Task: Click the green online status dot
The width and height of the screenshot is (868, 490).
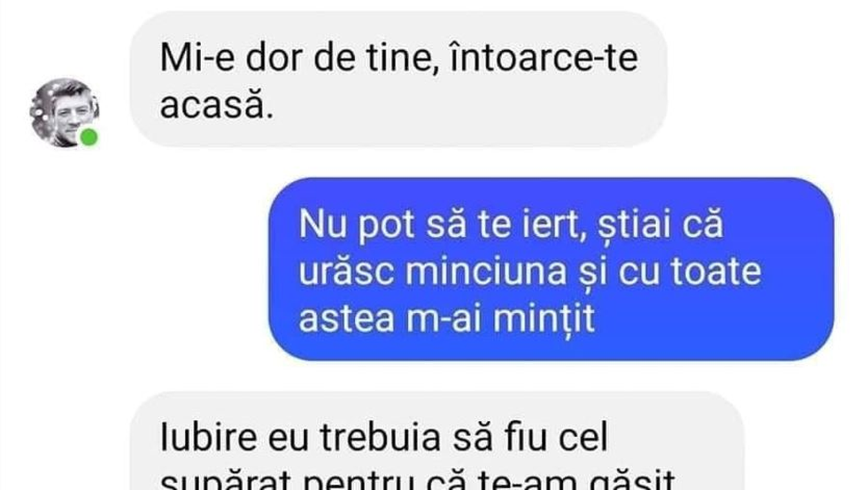Action: 88,137
